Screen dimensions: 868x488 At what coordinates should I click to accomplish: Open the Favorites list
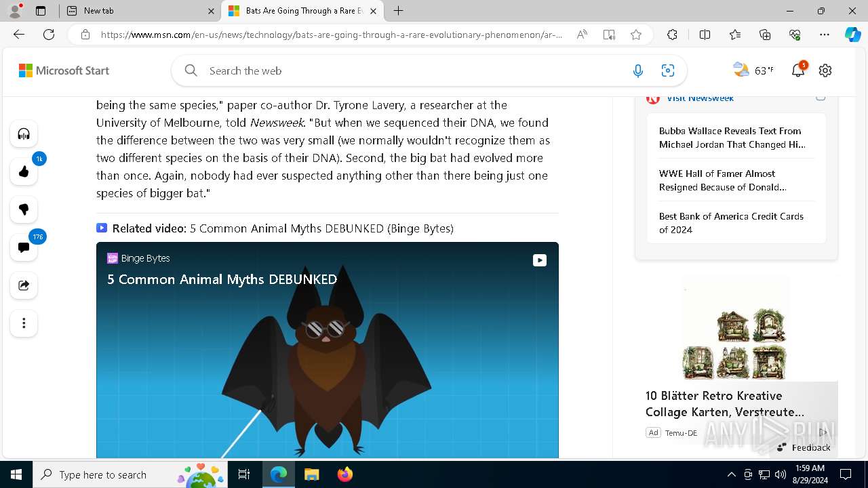click(x=735, y=35)
